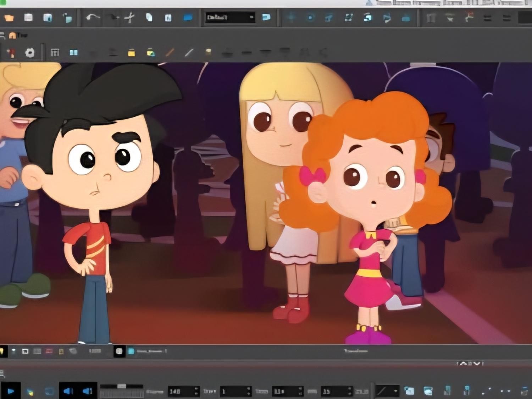This screenshot has height=399, width=532.
Task: Click the grid icon in the view toolbar
Action: 55,53
